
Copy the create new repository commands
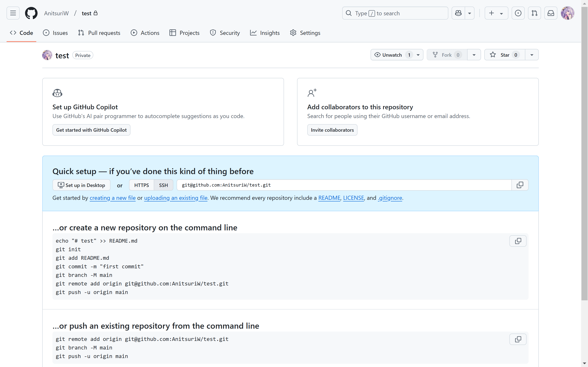(x=518, y=241)
